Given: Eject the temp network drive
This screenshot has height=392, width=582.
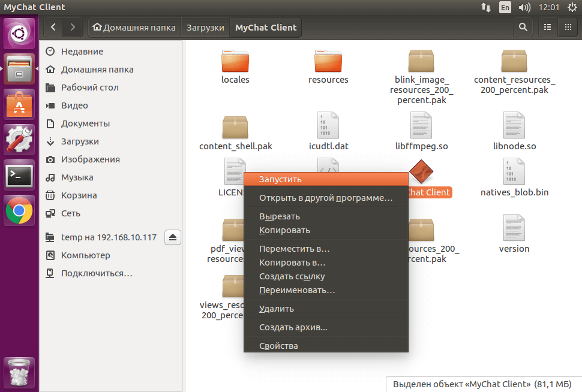Looking at the screenshot, I should 173,237.
